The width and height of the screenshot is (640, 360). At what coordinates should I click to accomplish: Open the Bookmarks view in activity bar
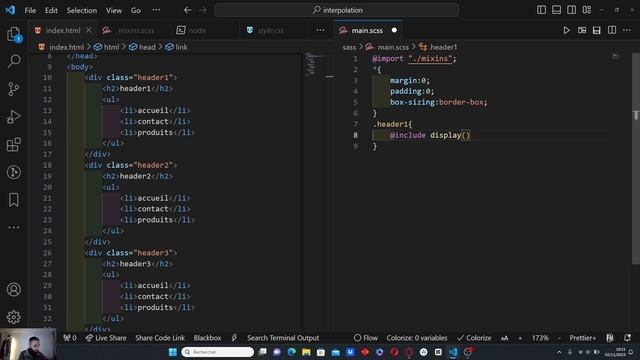14,200
